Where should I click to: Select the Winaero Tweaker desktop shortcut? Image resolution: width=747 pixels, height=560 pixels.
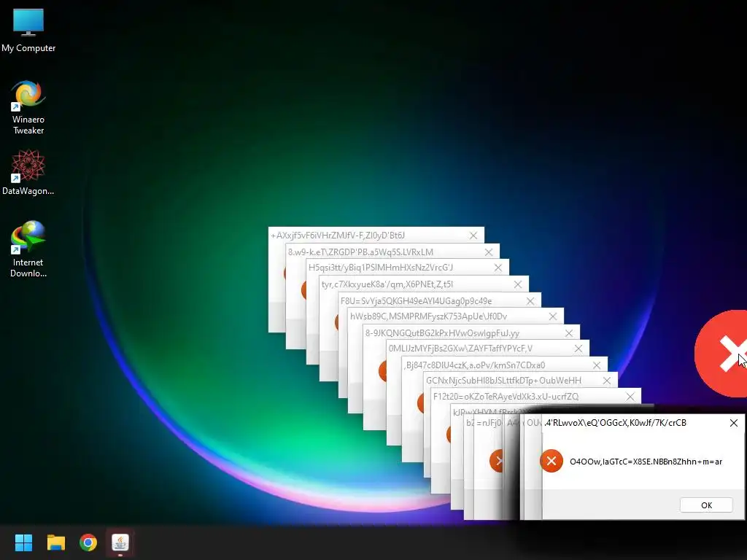pos(28,108)
